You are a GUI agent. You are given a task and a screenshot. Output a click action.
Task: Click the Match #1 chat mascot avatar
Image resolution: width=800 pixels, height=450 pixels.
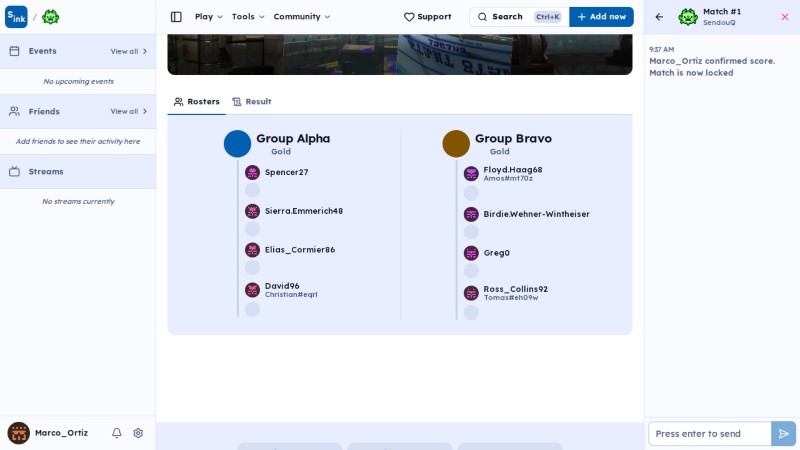(688, 17)
